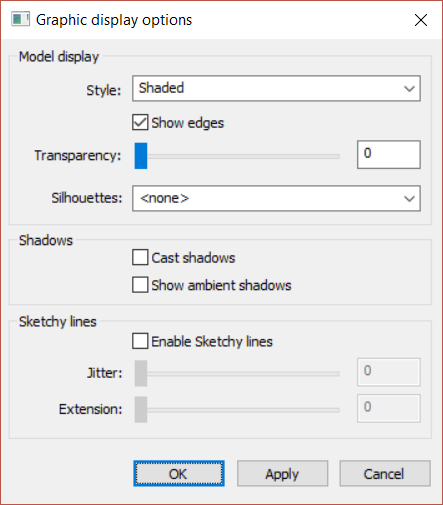443x505 pixels.
Task: Uncheck the Show edges checkbox
Action: [x=140, y=122]
